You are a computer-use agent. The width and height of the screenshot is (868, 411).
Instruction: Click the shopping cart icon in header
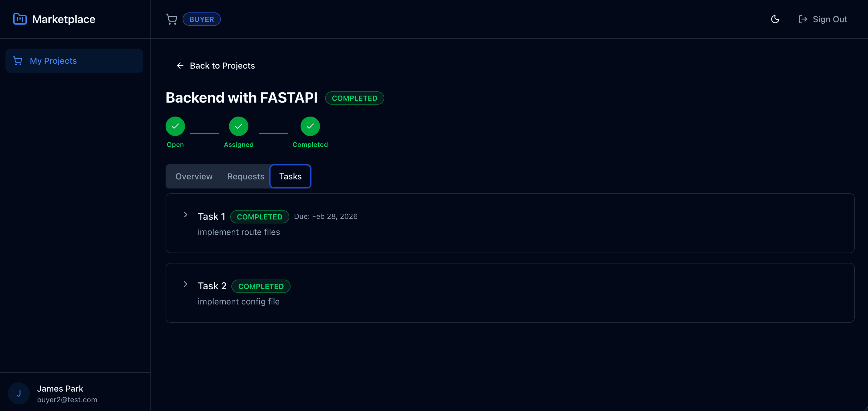(x=172, y=19)
